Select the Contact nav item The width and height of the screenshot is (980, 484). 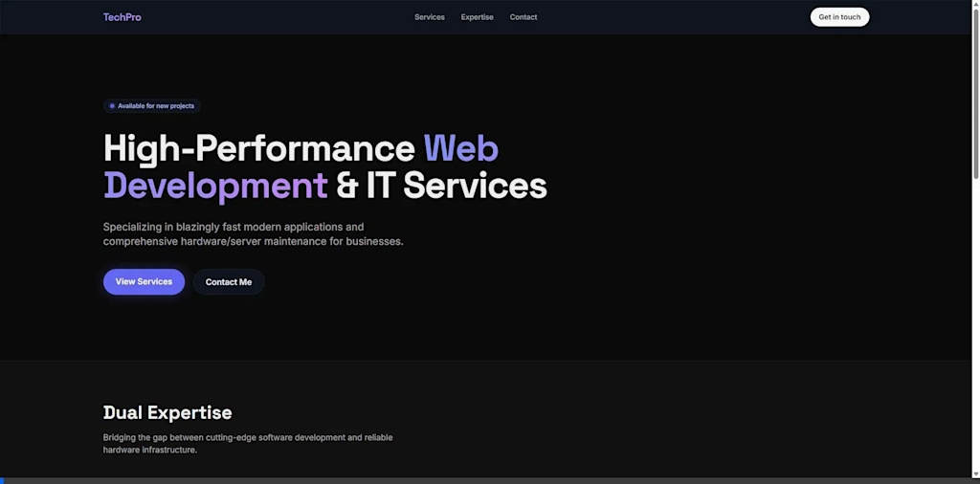[523, 17]
